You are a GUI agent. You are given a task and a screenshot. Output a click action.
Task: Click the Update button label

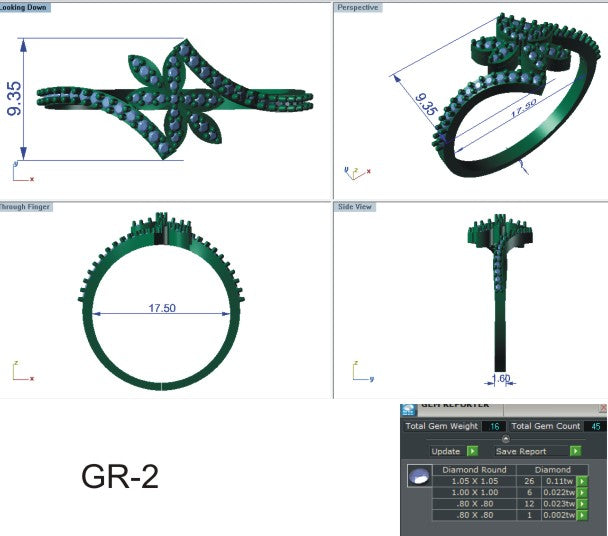(446, 451)
